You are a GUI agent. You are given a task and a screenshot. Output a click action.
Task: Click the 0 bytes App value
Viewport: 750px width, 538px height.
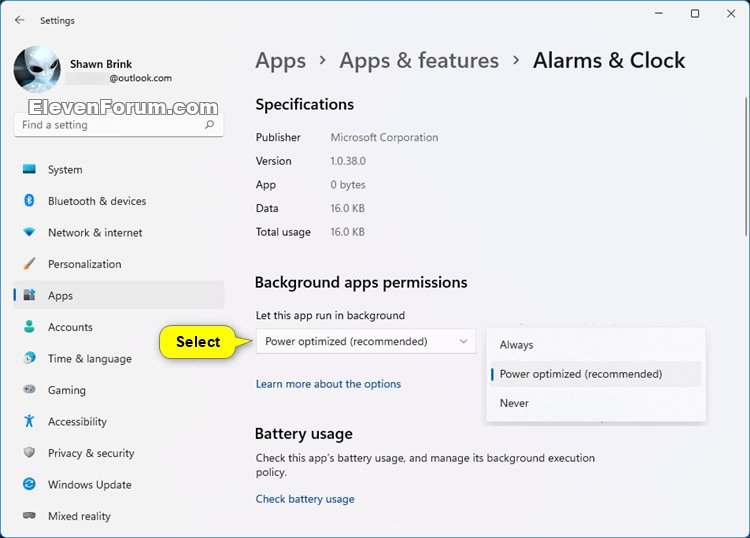(348, 185)
